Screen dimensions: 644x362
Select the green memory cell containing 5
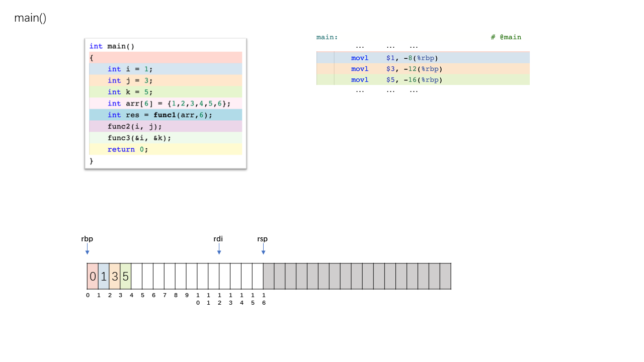[126, 276]
